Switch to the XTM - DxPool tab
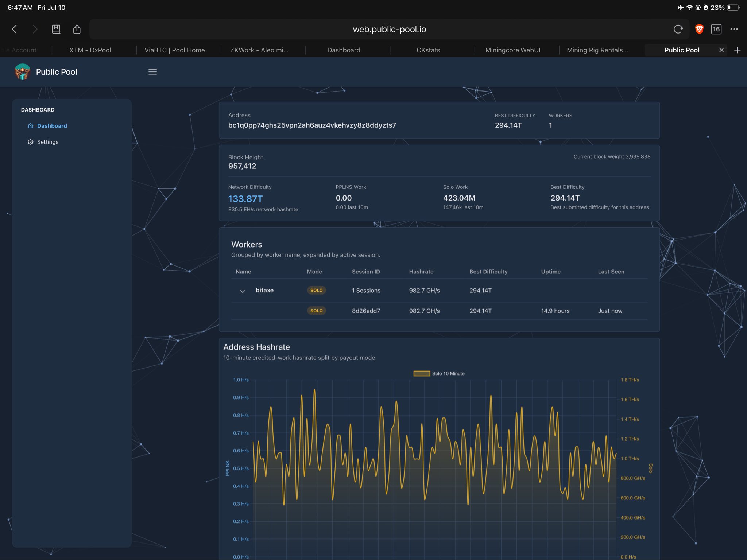Image resolution: width=747 pixels, height=560 pixels. pyautogui.click(x=90, y=50)
